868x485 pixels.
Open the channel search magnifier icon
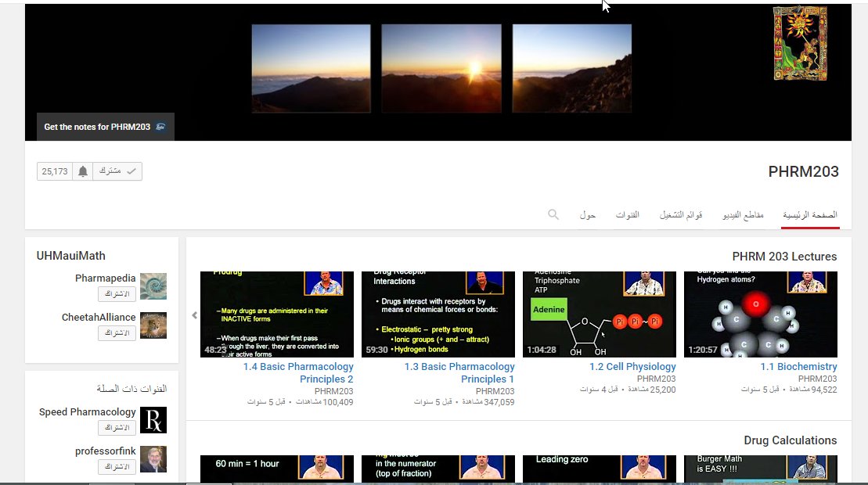pyautogui.click(x=553, y=214)
